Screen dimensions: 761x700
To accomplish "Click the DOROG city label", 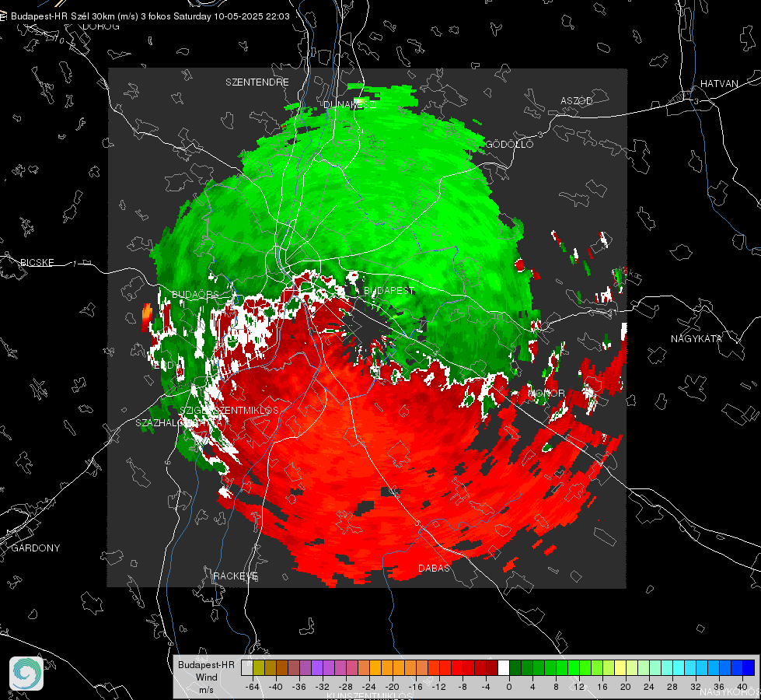I will (101, 26).
